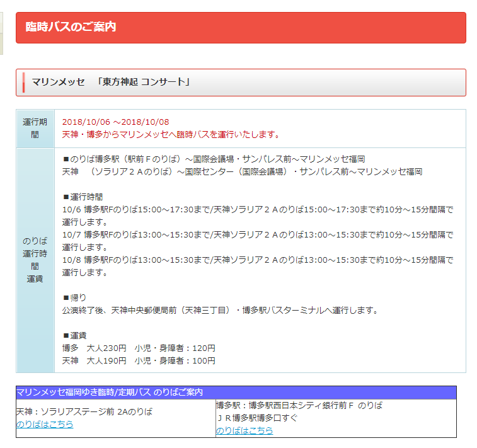Click the 10/8 博多駅Fのりば13:00～15:30 schedule line
The height and width of the screenshot is (448, 477).
[x=258, y=266]
